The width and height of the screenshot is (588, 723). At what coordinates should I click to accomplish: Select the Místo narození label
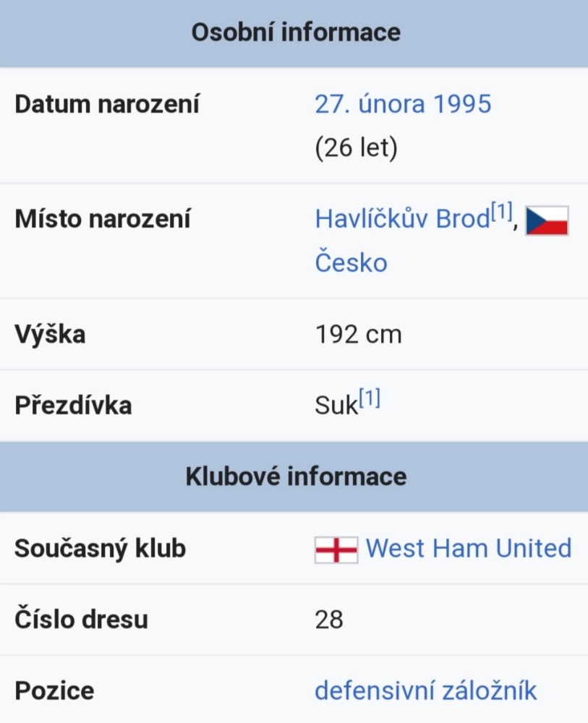click(x=103, y=218)
